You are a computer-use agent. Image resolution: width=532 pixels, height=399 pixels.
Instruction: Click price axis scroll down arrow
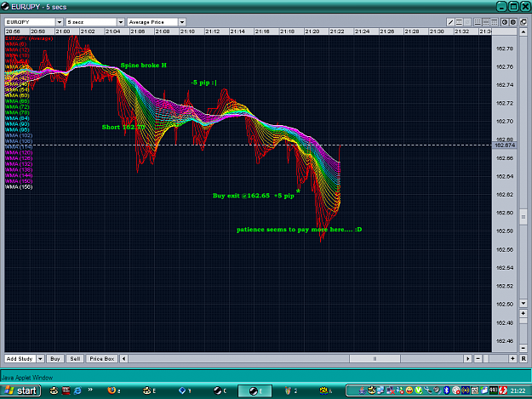point(523,304)
